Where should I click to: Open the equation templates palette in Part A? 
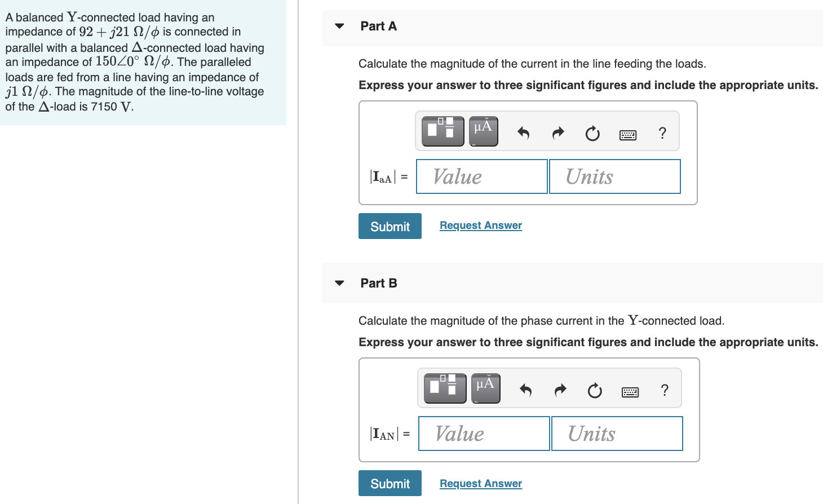[442, 131]
